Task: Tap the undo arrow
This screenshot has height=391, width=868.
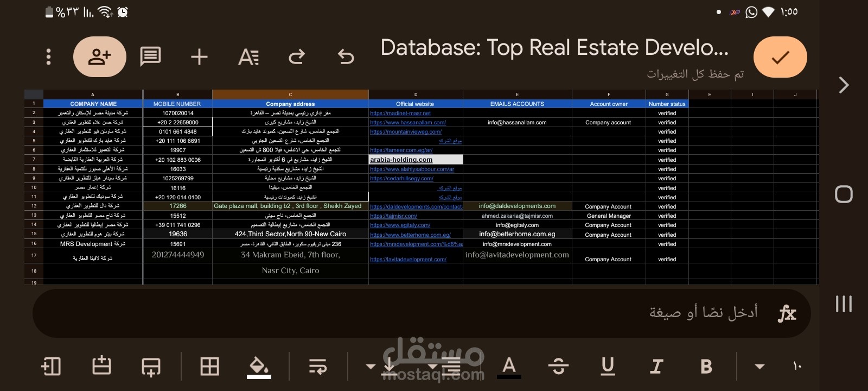Action: [346, 56]
